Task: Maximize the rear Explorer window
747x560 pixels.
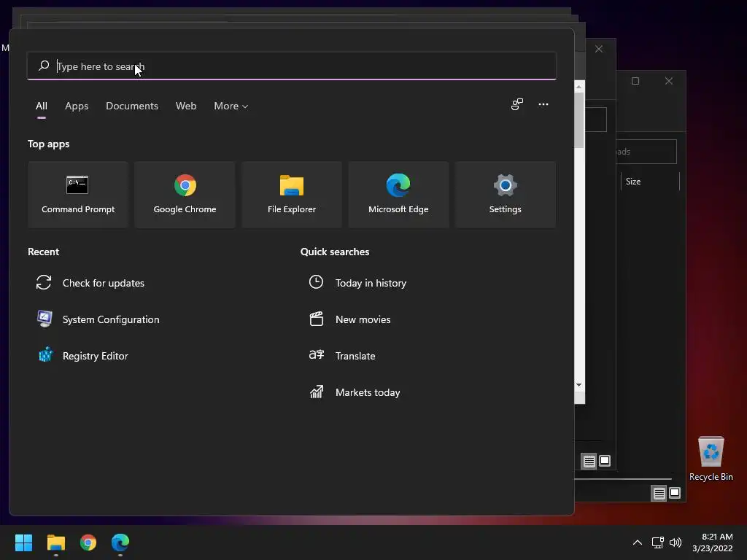Action: [635, 81]
